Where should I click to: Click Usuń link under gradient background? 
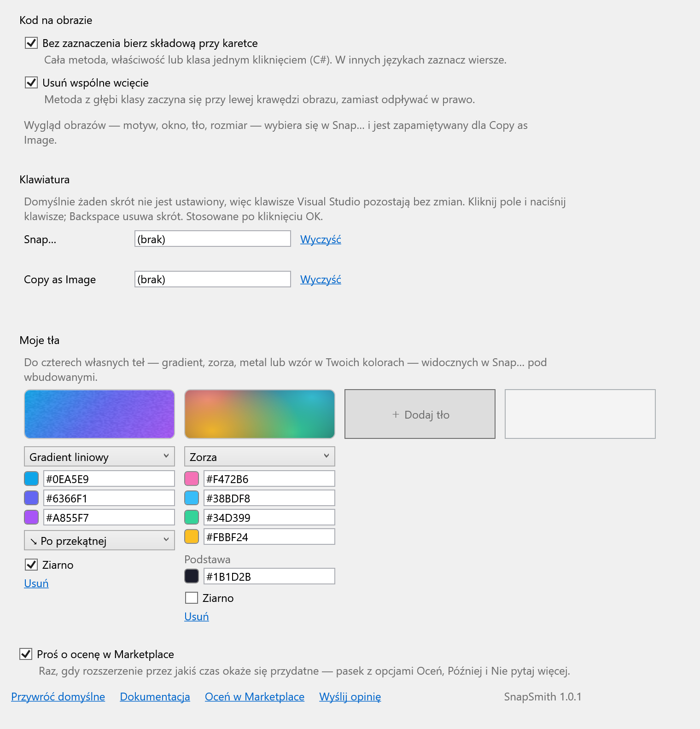click(36, 583)
